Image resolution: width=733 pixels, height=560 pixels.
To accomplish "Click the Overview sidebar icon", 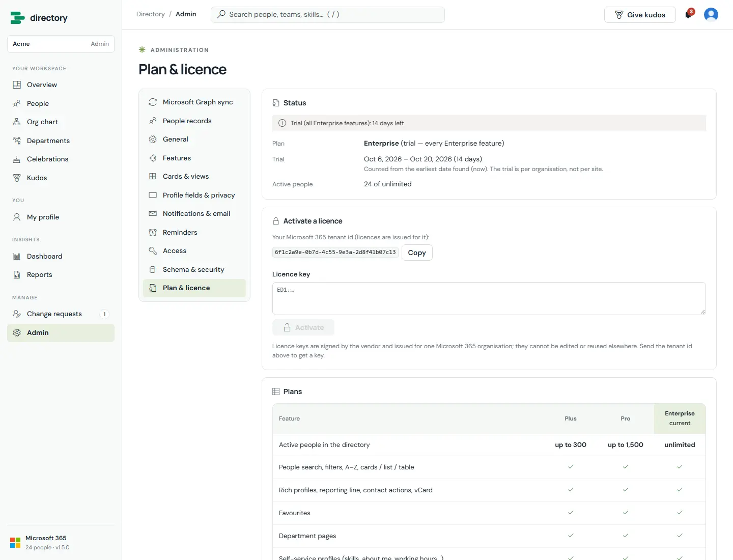I will coord(17,85).
